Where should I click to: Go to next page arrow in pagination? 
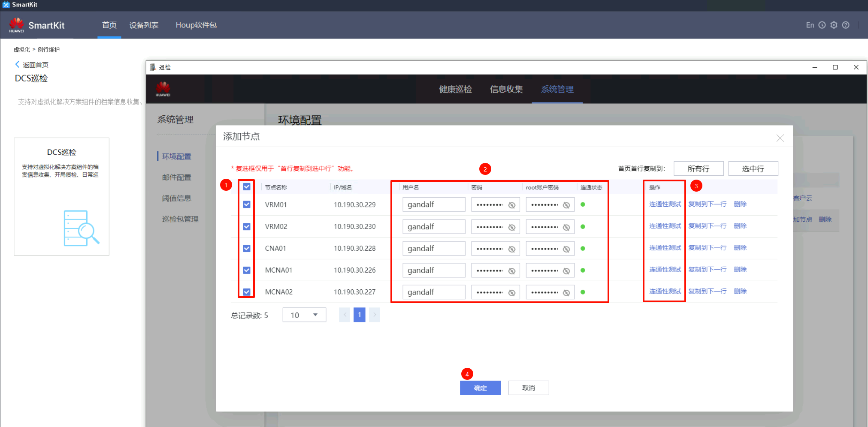(374, 315)
